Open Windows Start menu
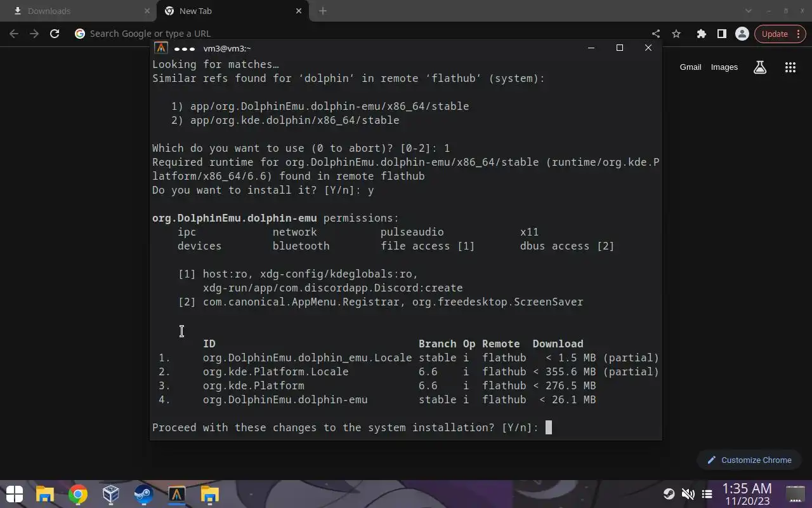Screen dimensions: 812x508 (15, 494)
